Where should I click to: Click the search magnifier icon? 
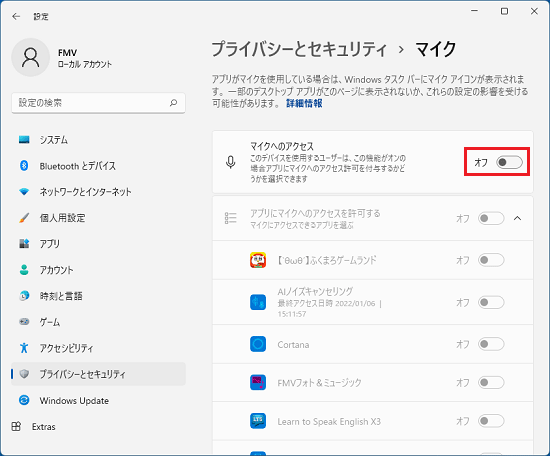coord(173,103)
